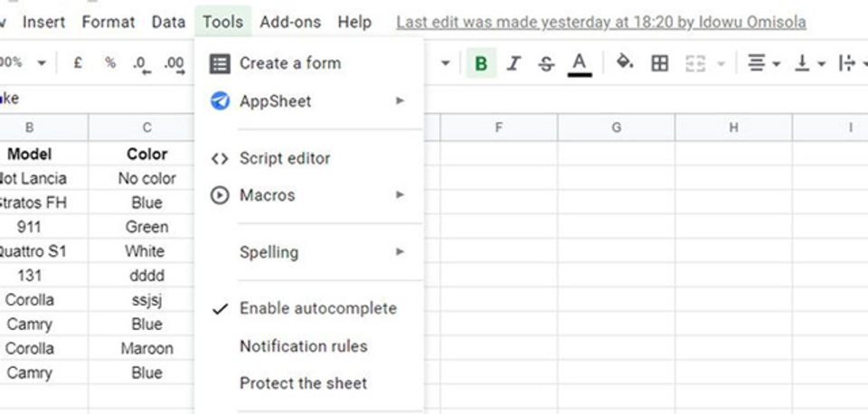Open the fill color bucket
Screen dimensions: 868x414
625,62
